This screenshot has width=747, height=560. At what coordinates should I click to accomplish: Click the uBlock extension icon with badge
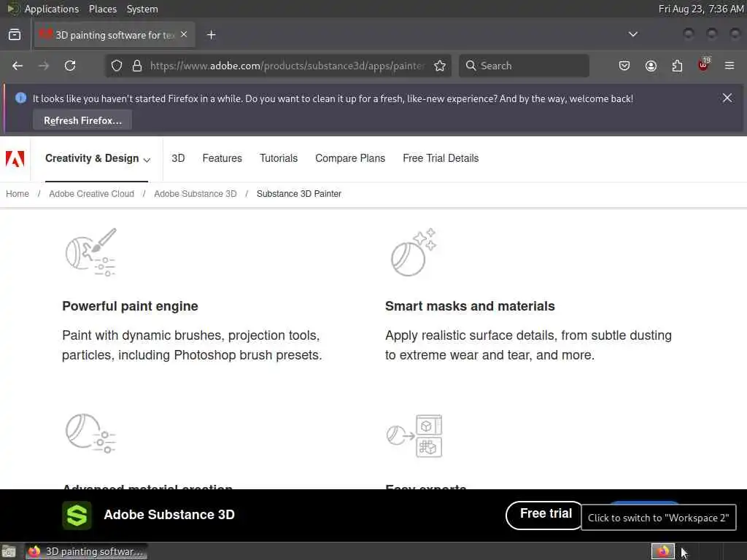704,65
